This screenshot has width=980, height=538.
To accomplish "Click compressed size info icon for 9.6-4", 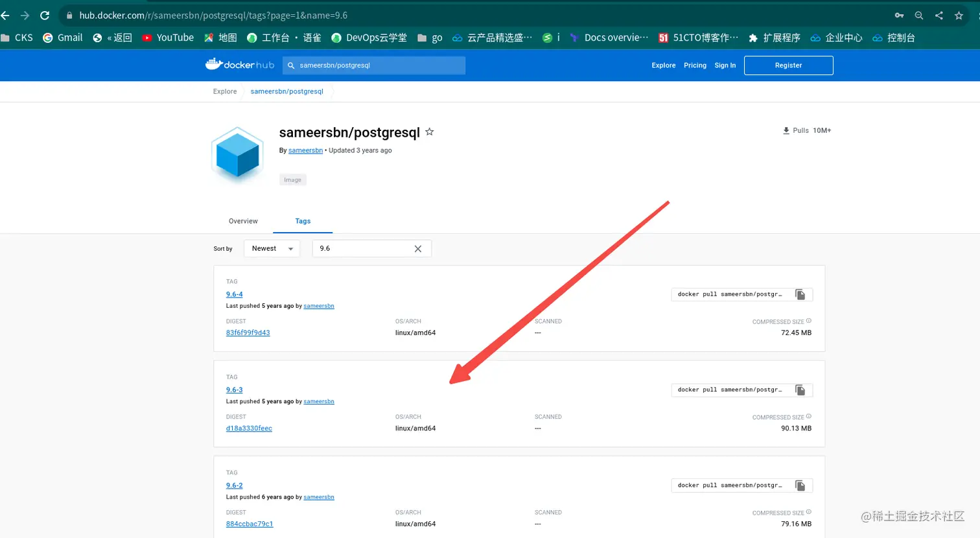I will 808,321.
